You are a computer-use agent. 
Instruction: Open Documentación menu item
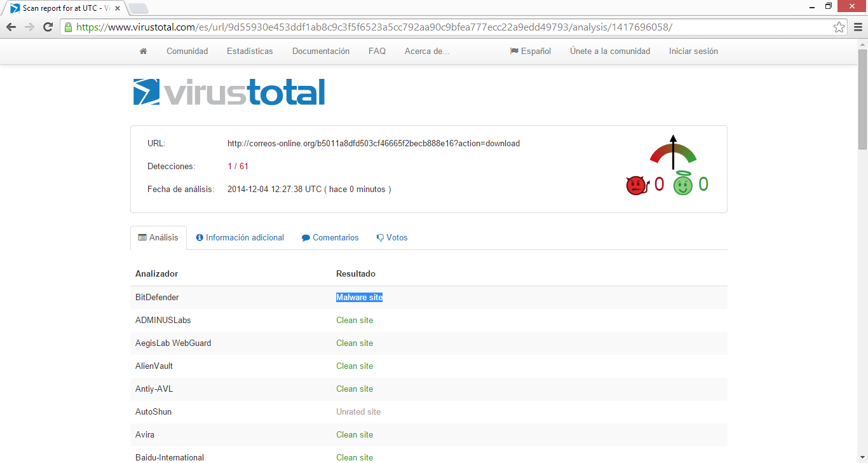[x=321, y=51]
